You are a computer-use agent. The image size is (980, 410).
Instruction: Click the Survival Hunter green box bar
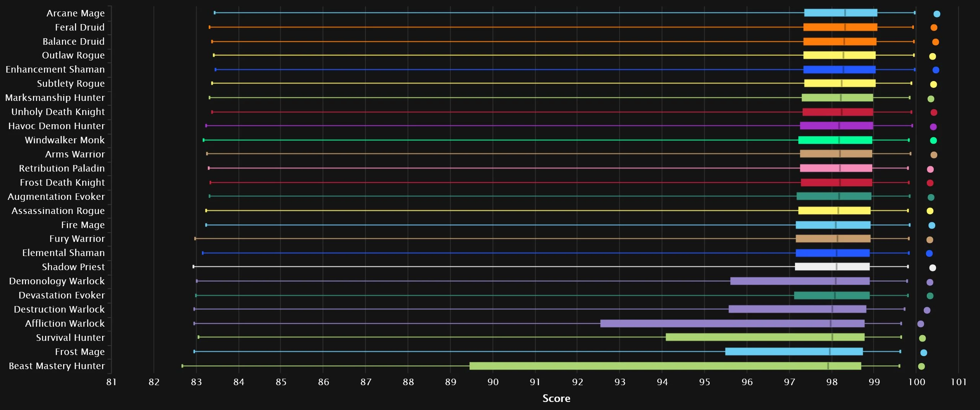(x=765, y=337)
